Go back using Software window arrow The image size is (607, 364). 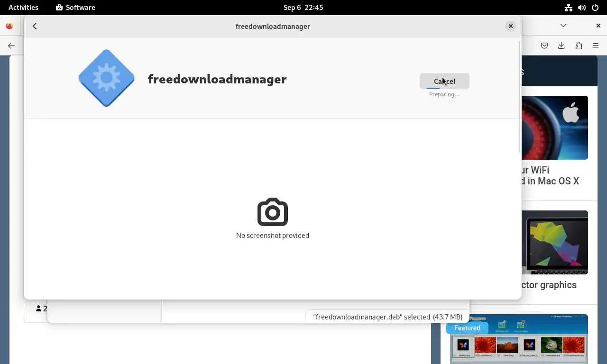(35, 26)
